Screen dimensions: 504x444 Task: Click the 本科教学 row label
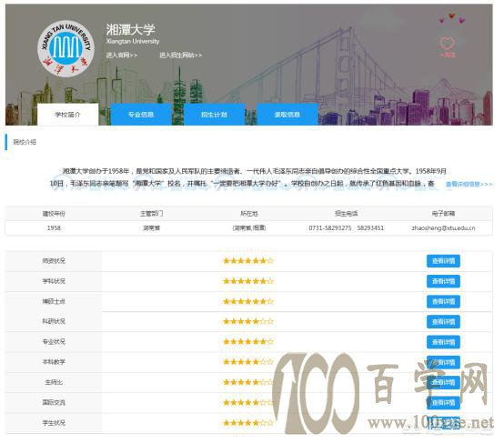(x=54, y=362)
